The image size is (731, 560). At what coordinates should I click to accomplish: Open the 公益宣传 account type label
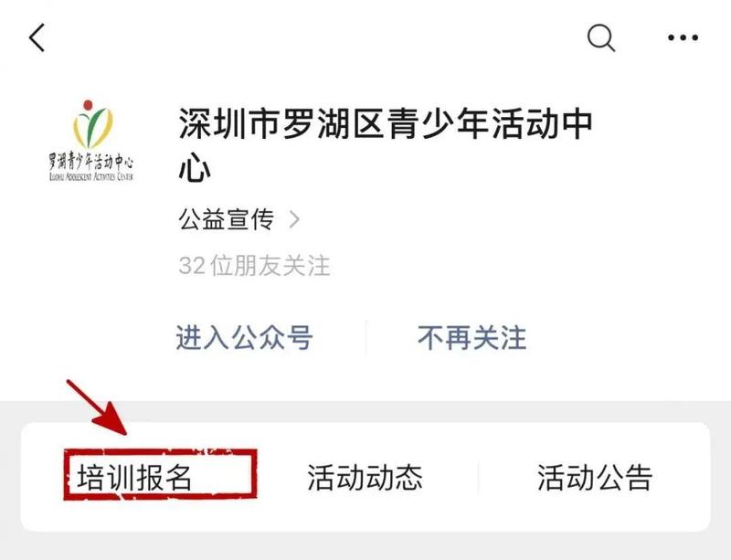pos(226,219)
